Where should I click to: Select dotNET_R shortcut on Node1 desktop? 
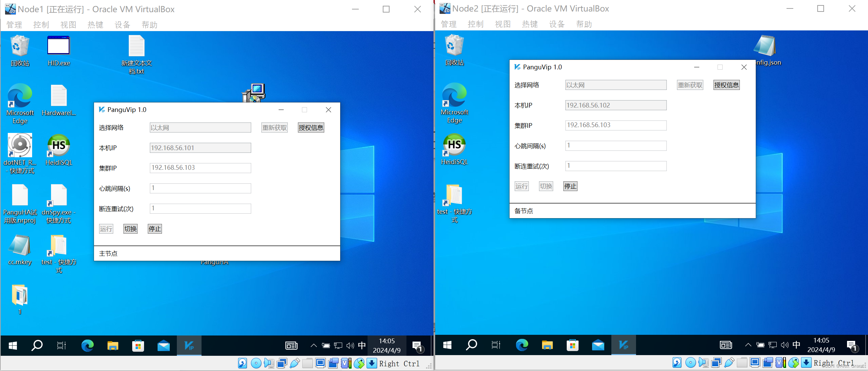pyautogui.click(x=20, y=154)
